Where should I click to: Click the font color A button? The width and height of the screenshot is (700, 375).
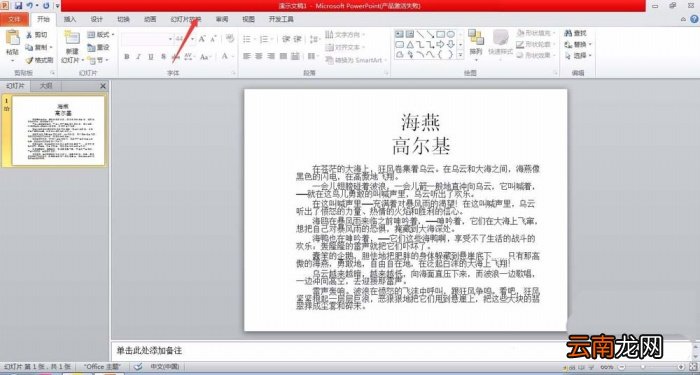[225, 57]
